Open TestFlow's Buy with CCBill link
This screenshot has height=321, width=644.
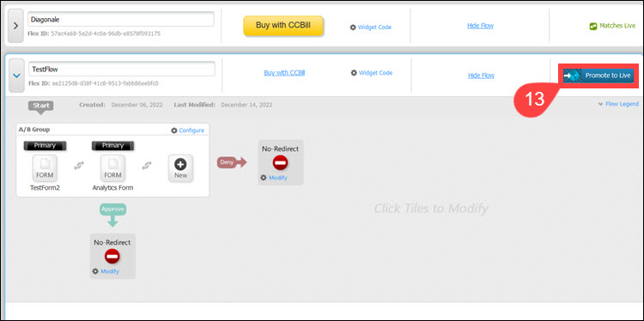(284, 73)
